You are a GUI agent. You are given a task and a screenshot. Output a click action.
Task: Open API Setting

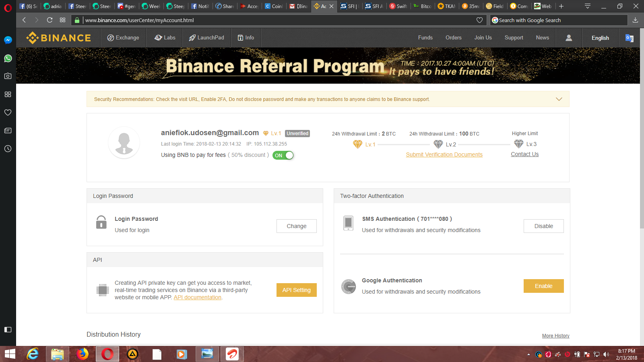click(297, 290)
